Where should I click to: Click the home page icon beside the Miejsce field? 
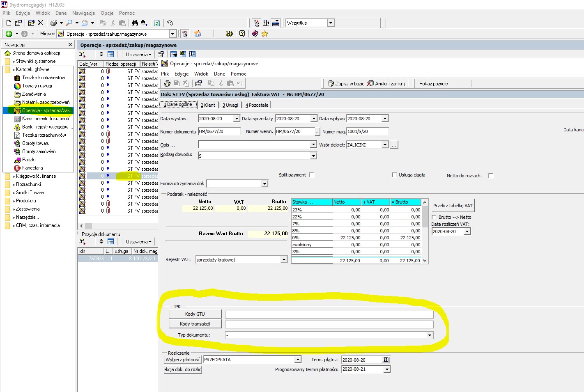click(198, 34)
